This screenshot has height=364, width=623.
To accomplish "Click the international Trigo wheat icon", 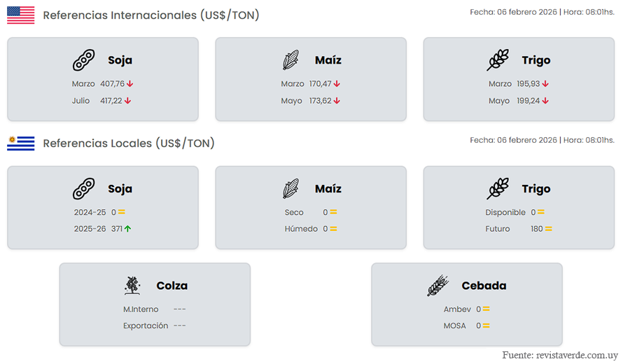I will [x=498, y=60].
